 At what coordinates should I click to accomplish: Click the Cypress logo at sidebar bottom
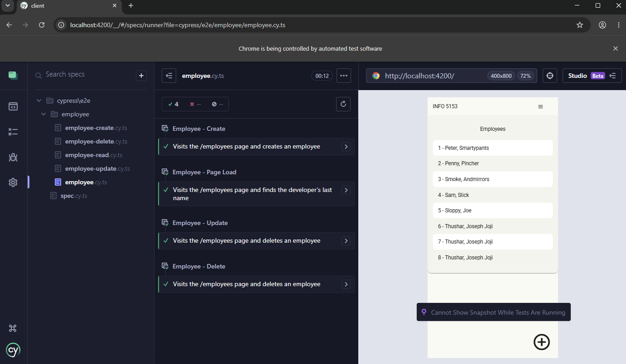pyautogui.click(x=13, y=350)
